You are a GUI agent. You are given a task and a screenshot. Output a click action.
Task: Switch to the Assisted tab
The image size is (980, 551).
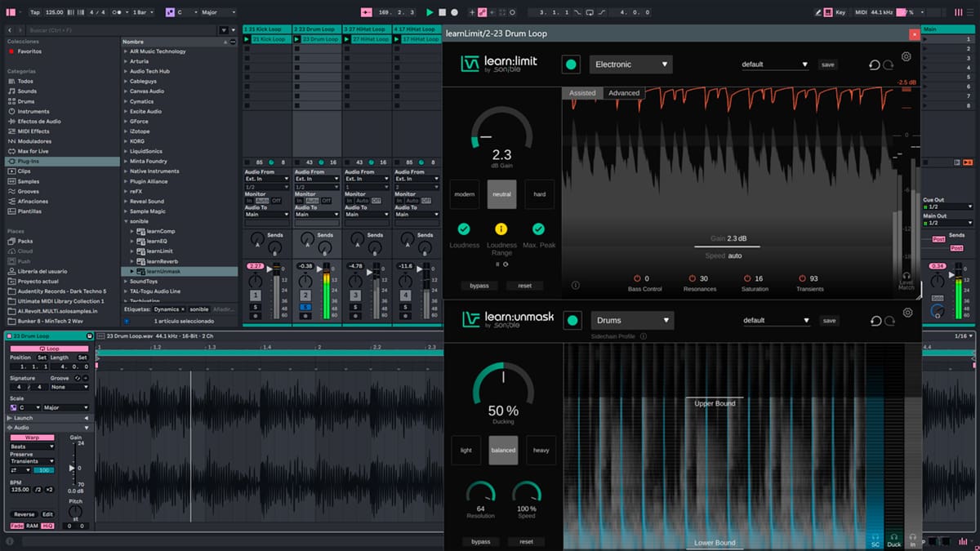tap(582, 93)
